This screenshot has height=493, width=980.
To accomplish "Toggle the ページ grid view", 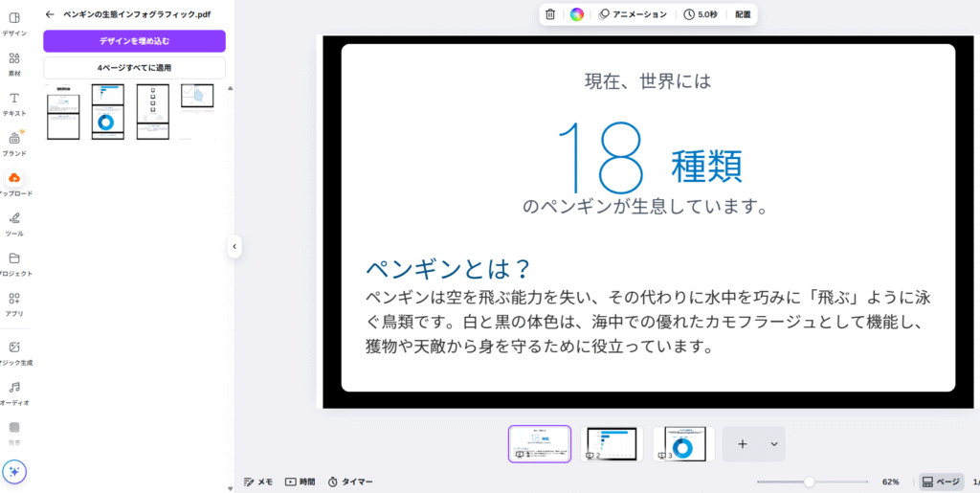I will 941,482.
